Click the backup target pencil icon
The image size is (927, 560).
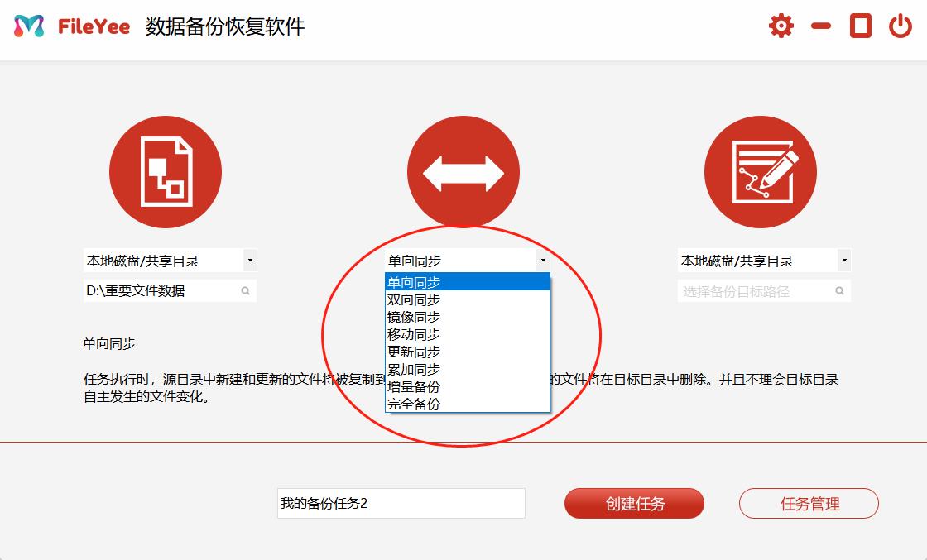coord(761,171)
